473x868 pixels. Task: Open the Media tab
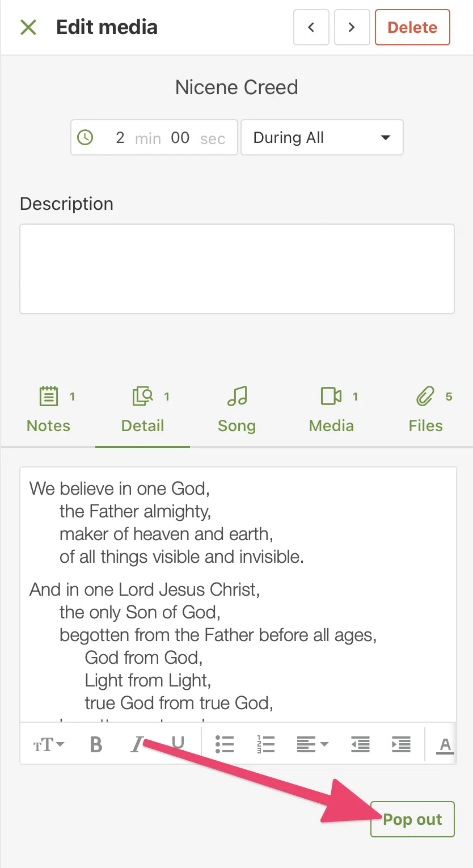pos(331,410)
